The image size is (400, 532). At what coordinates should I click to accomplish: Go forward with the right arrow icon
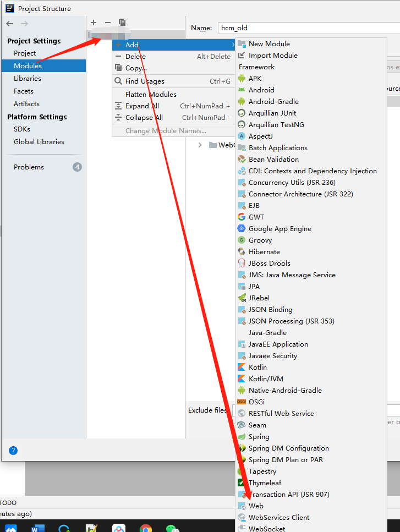(x=24, y=24)
